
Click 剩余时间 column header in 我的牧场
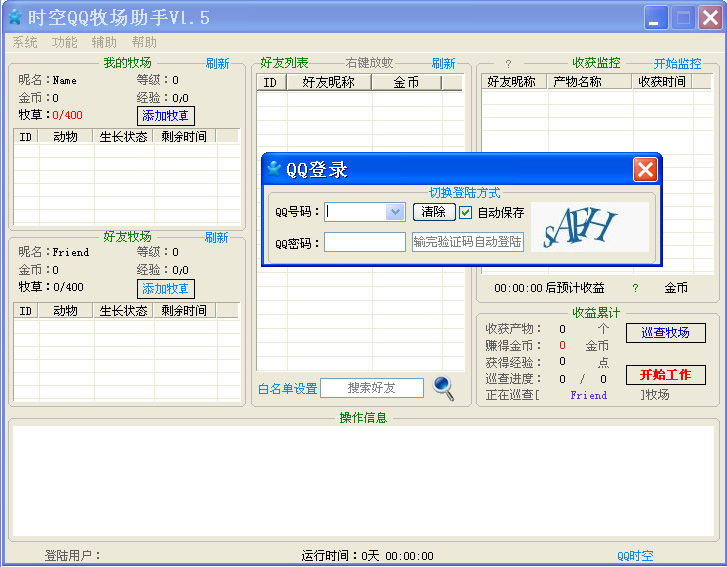point(185,136)
